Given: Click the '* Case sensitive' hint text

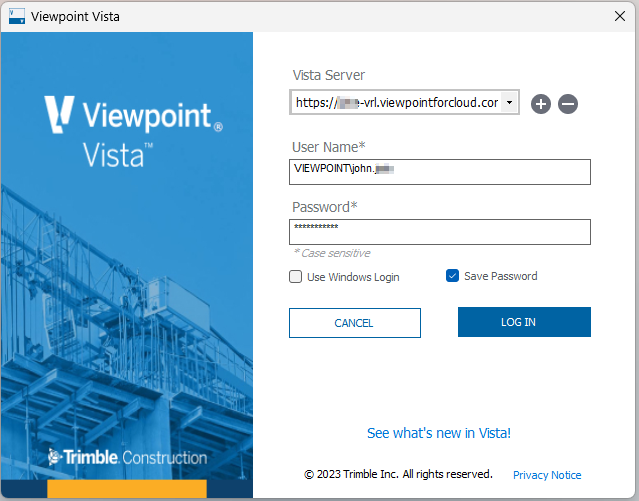Looking at the screenshot, I should click(x=332, y=253).
